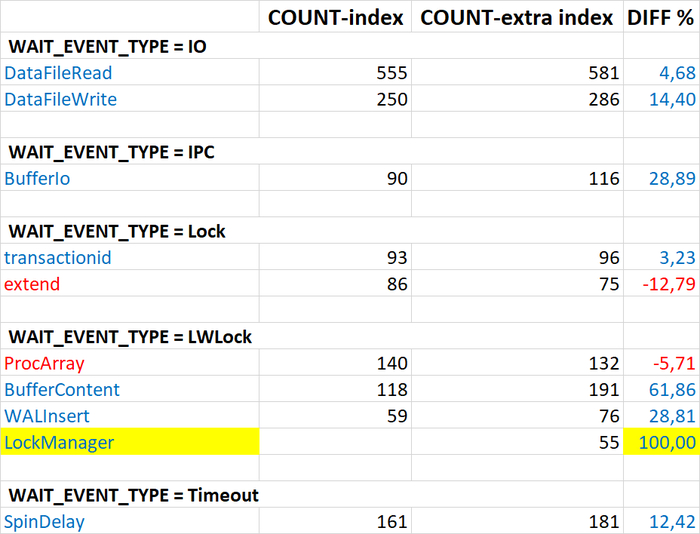Click the BufferIo row label
Image resolution: width=700 pixels, height=534 pixels.
pos(37,178)
